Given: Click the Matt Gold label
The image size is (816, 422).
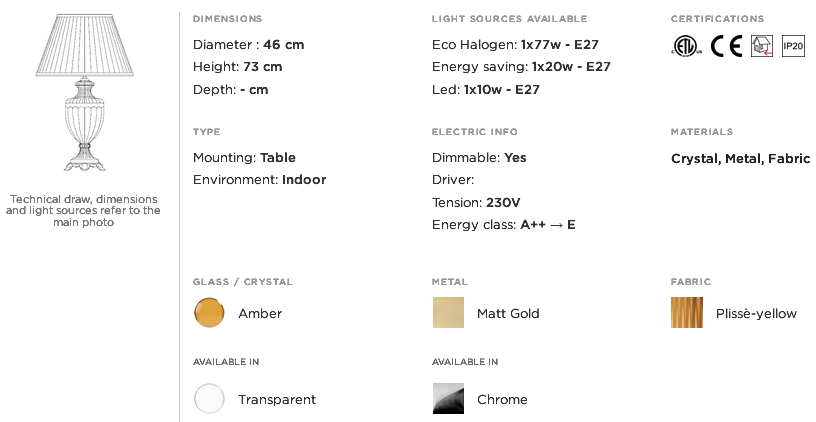Looking at the screenshot, I should tap(508, 313).
